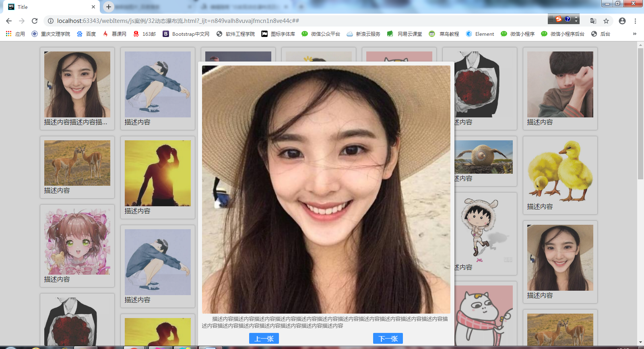Viewport: 644px width, 349px height.
Task: Open the 重庆文理学院 bookmark
Action: click(51, 34)
